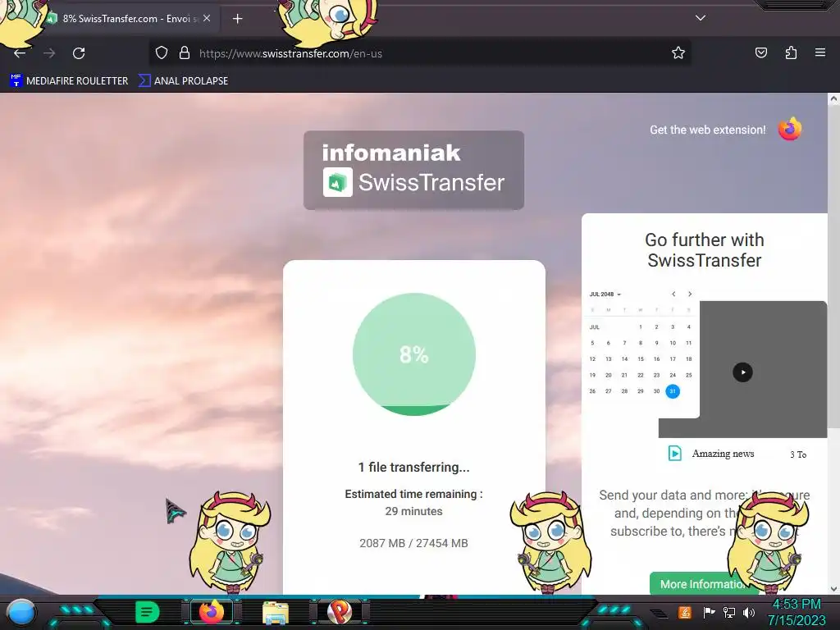The image size is (840, 630).
Task: Switch to Firefox in the taskbar
Action: (x=212, y=612)
